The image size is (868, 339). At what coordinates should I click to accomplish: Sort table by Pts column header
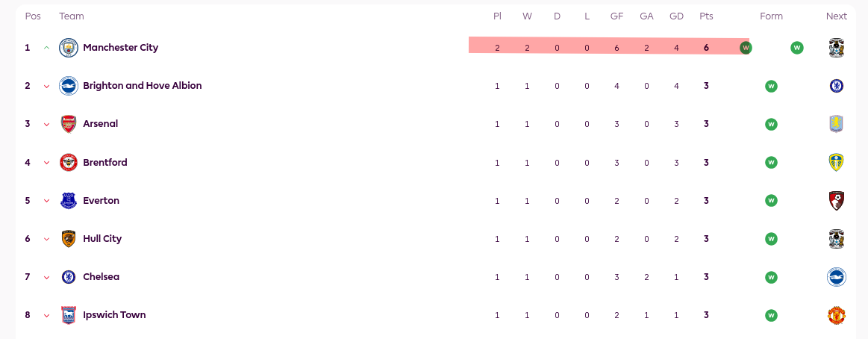(706, 16)
